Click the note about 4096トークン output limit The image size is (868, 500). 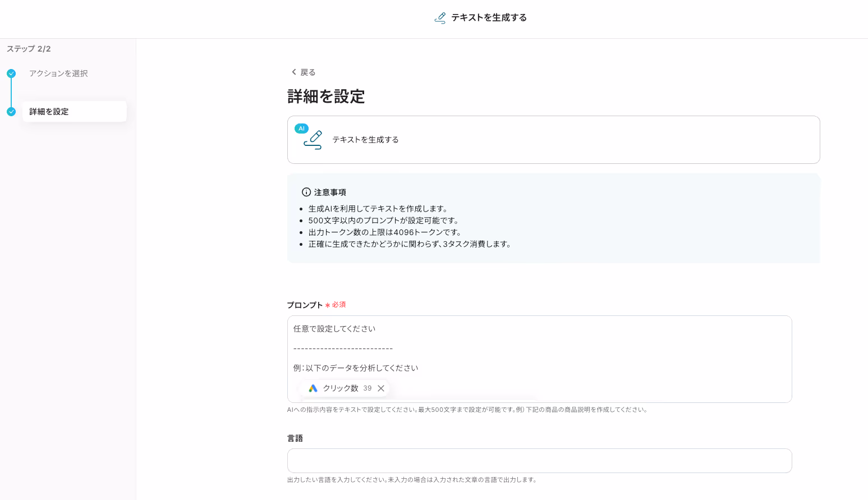tap(385, 232)
